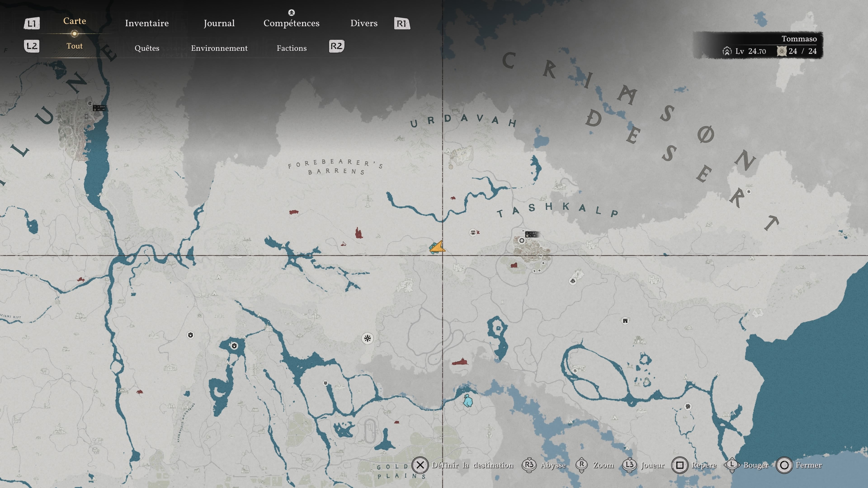Go to the Compétences tab
This screenshot has width=868, height=488.
pos(291,23)
